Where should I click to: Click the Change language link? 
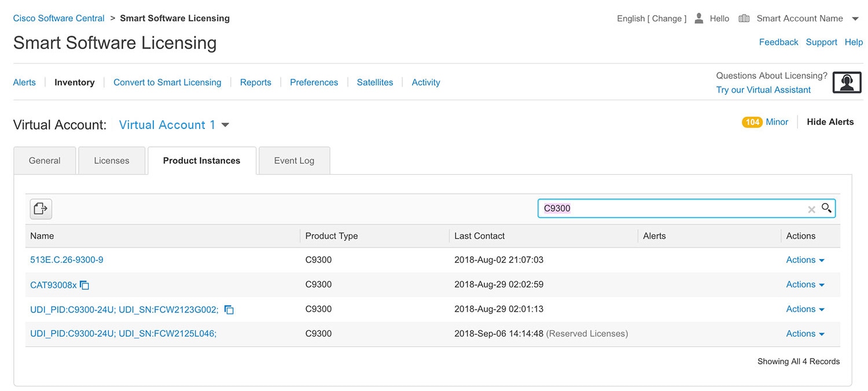tap(667, 19)
